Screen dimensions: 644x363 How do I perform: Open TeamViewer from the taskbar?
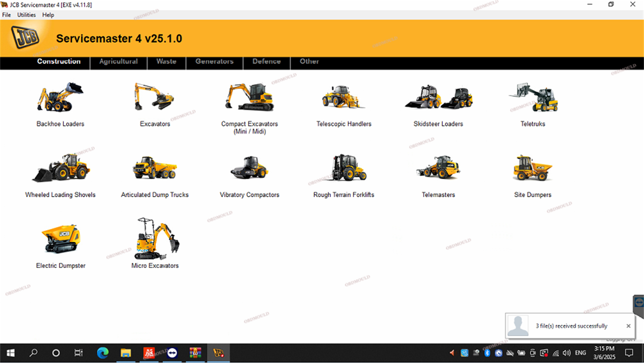pos(172,353)
